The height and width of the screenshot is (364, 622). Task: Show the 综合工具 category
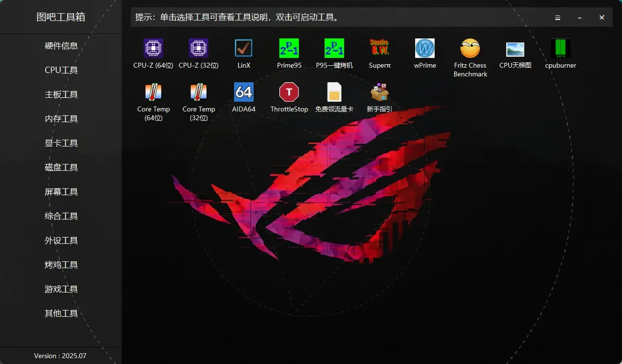coord(61,216)
